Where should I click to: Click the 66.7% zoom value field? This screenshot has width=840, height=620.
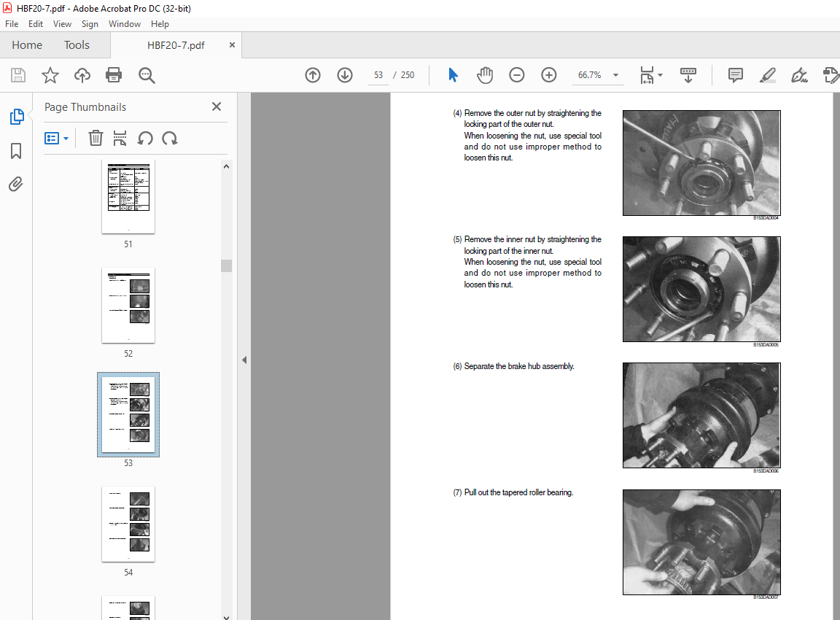click(589, 75)
